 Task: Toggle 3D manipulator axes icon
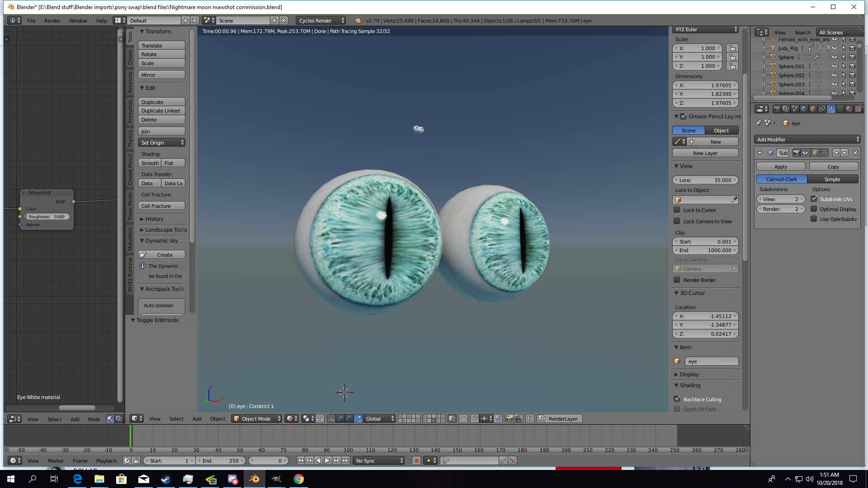pos(331,419)
